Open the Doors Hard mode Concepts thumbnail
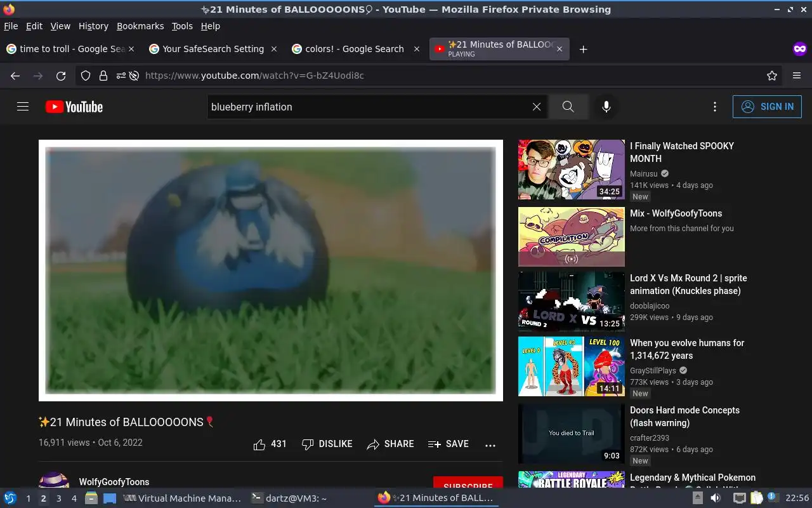The image size is (812, 508). 572,434
